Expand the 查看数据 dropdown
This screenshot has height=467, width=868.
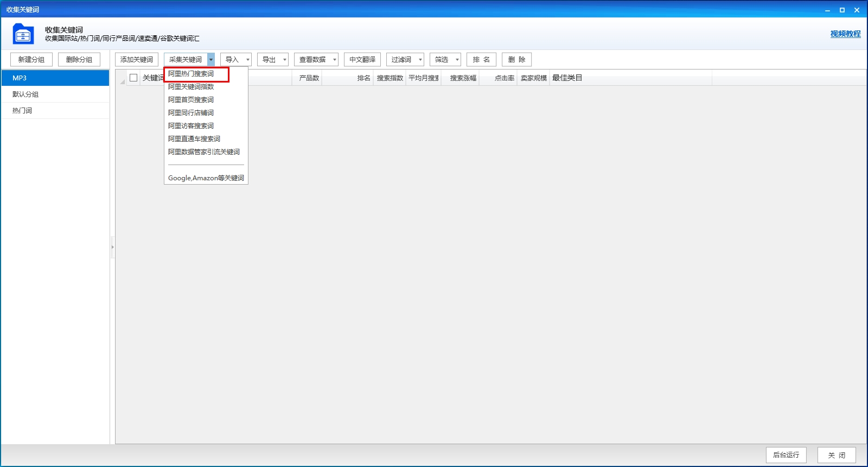[334, 60]
